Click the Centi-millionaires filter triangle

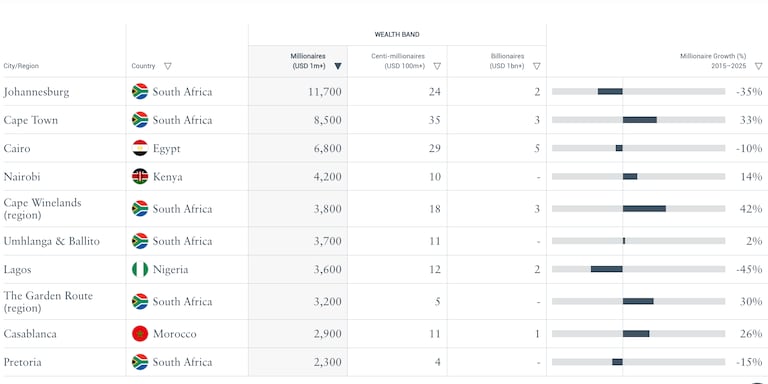[437, 66]
